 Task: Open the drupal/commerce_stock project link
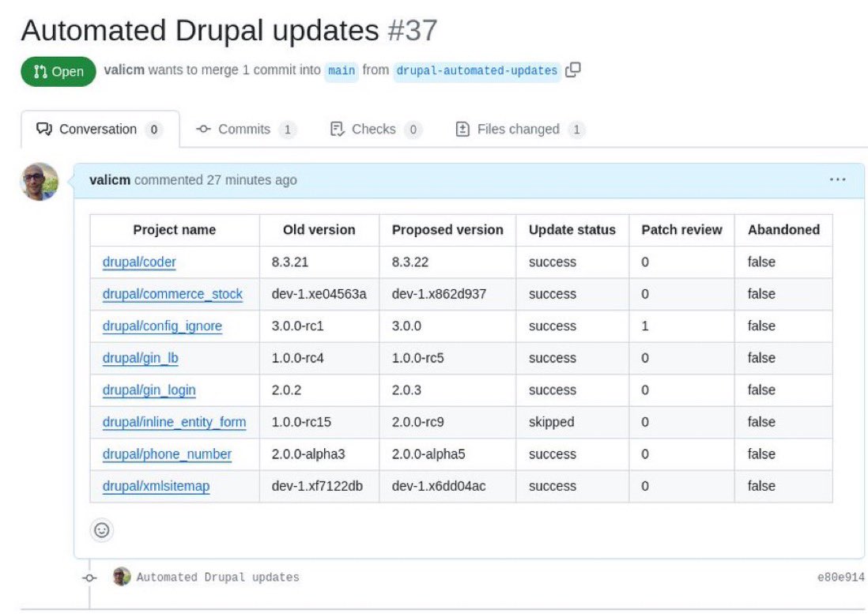click(x=172, y=294)
